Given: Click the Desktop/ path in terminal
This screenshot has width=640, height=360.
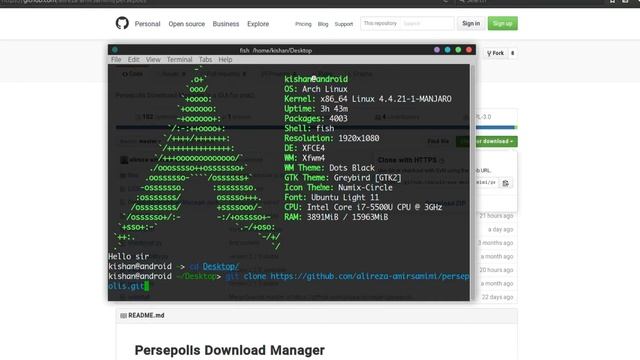Looking at the screenshot, I should (x=221, y=267).
